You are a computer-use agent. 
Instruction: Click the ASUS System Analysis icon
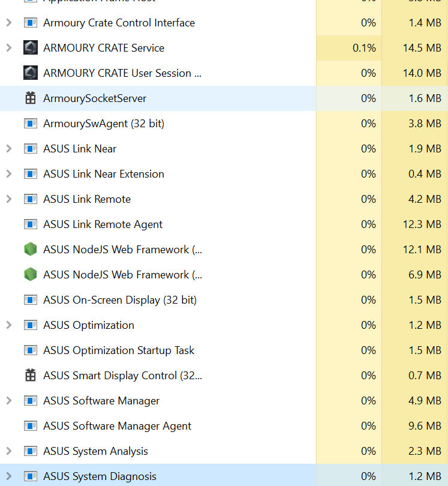pos(31,451)
